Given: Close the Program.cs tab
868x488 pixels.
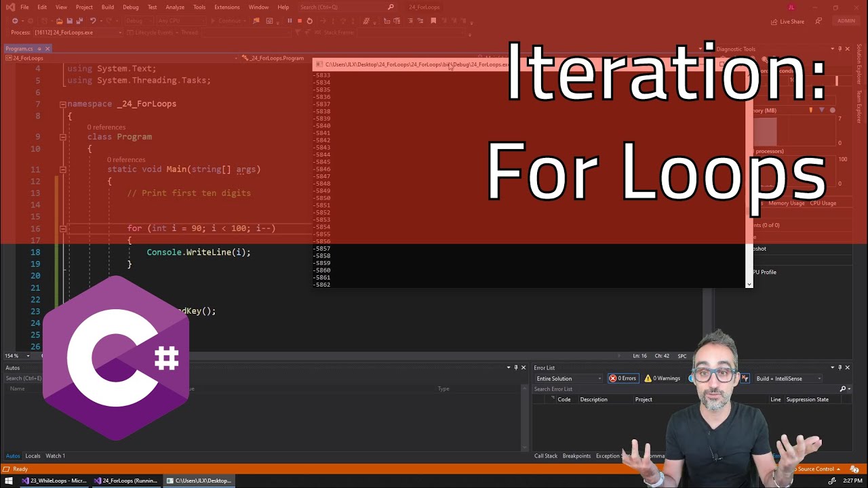Looking at the screenshot, I should [x=47, y=49].
